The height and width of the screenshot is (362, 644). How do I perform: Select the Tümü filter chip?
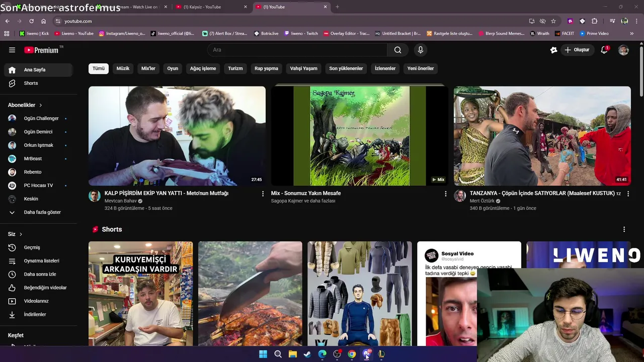click(99, 68)
